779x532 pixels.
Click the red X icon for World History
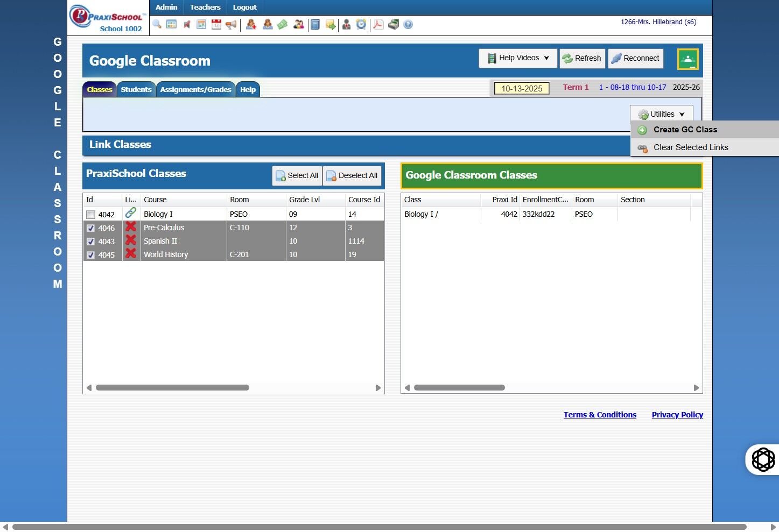(130, 253)
